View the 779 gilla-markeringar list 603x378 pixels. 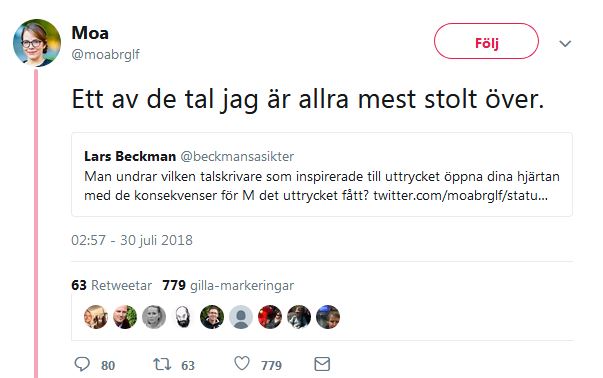pyautogui.click(x=228, y=285)
